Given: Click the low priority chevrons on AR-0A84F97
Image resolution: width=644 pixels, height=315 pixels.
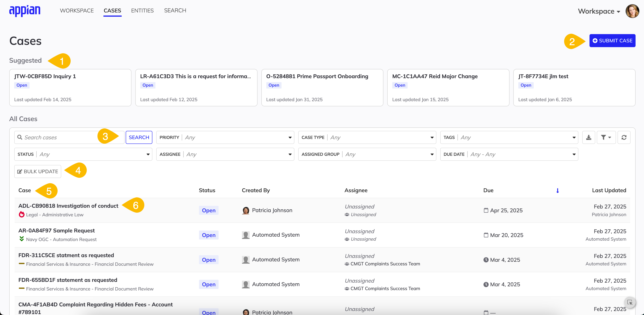Looking at the screenshot, I should click(22, 239).
